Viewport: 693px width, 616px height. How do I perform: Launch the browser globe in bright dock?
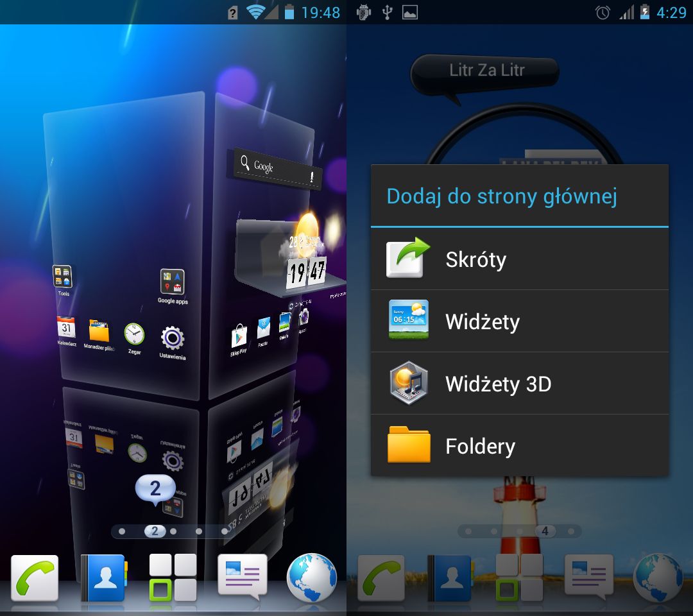point(312,577)
